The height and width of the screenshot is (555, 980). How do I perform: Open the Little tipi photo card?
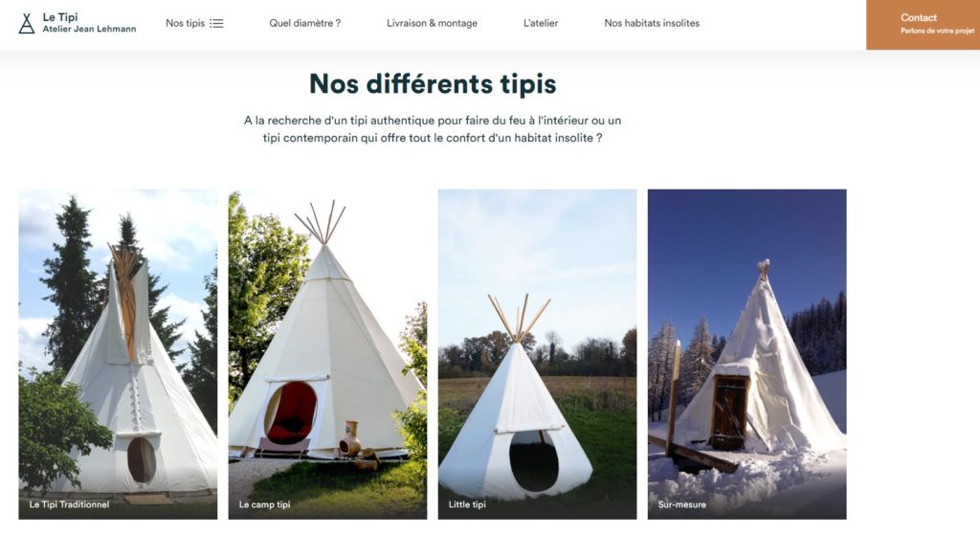(538, 354)
